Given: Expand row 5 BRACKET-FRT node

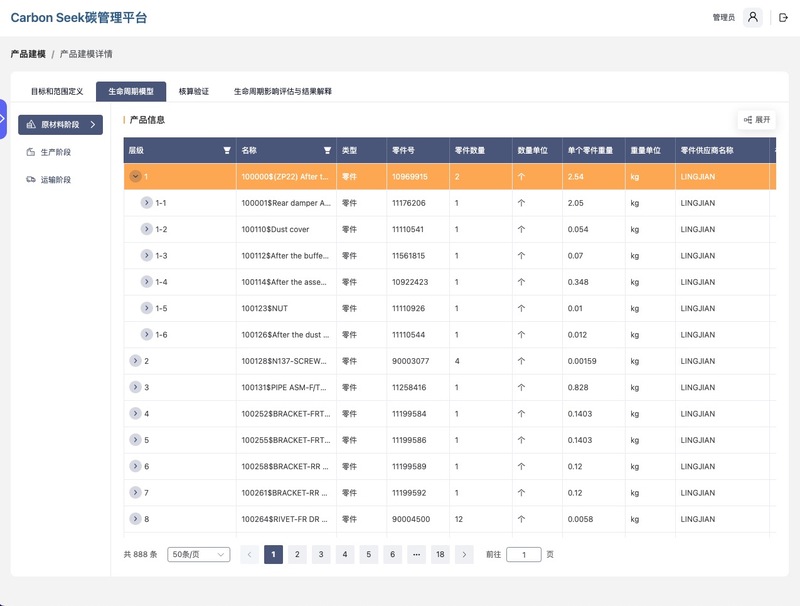Looking at the screenshot, I should click(135, 440).
